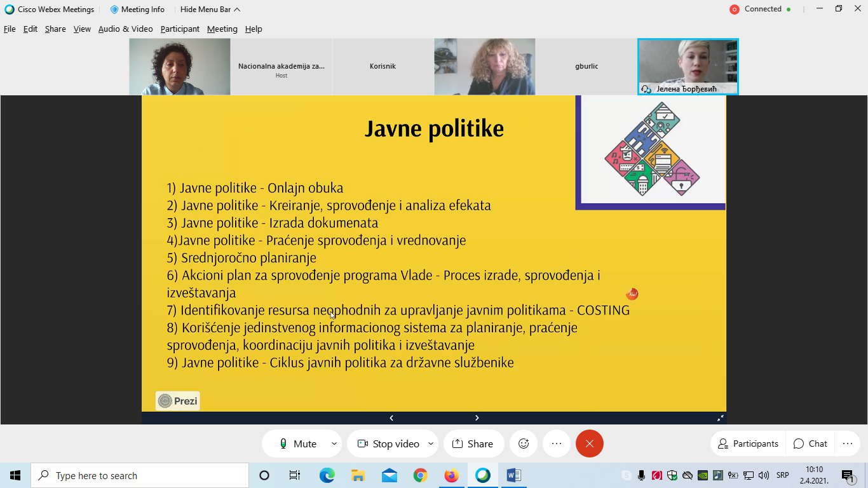Expand audio options arrow beside Mute
The image size is (868, 488).
(x=334, y=444)
